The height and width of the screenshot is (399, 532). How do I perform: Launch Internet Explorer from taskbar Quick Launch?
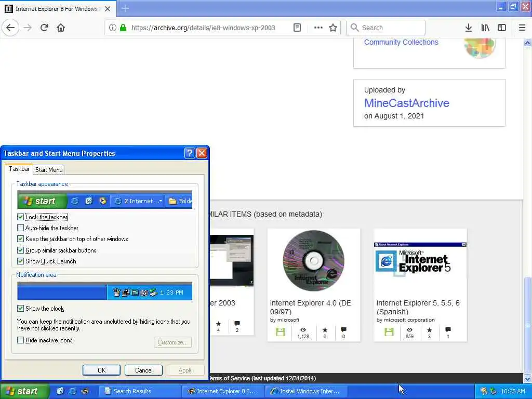pos(72,391)
